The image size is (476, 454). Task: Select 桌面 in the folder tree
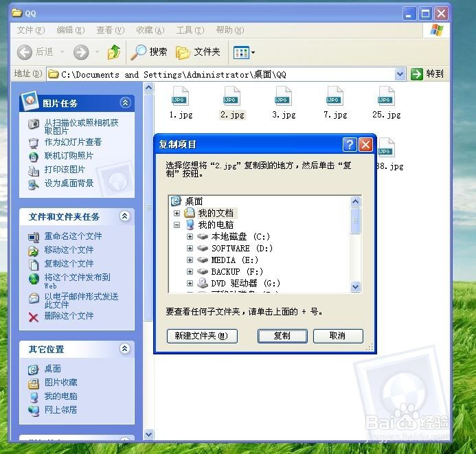coord(194,201)
